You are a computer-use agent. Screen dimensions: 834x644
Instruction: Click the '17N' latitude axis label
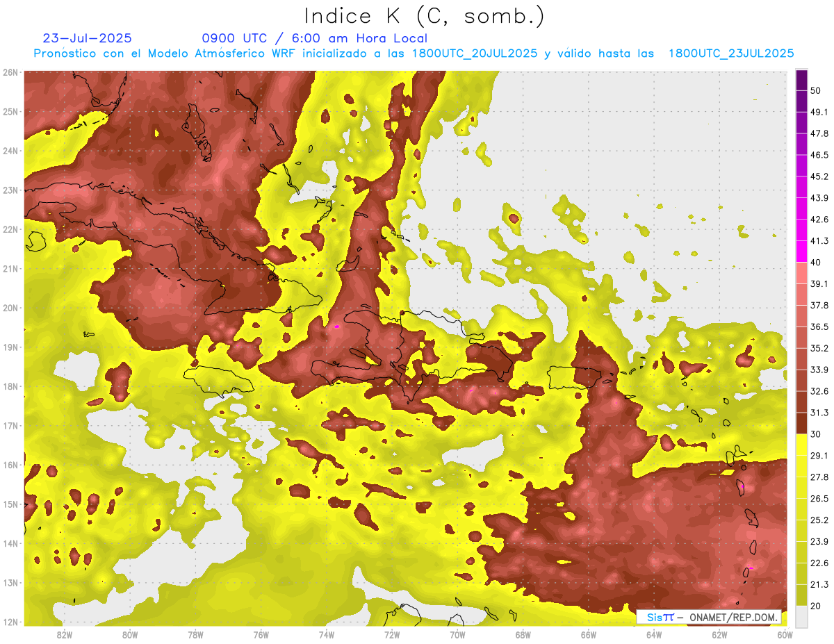click(x=10, y=425)
